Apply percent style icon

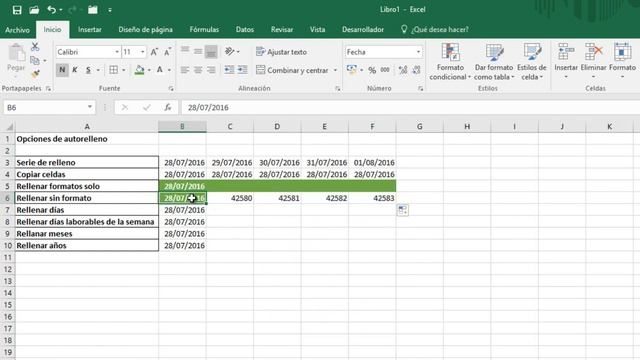coord(372,70)
